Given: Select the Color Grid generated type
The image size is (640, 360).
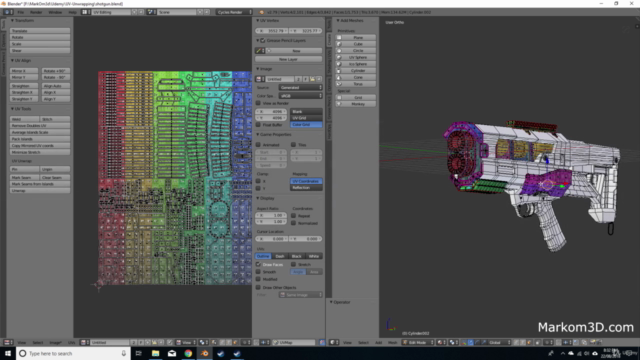Looking at the screenshot, I should (x=306, y=124).
